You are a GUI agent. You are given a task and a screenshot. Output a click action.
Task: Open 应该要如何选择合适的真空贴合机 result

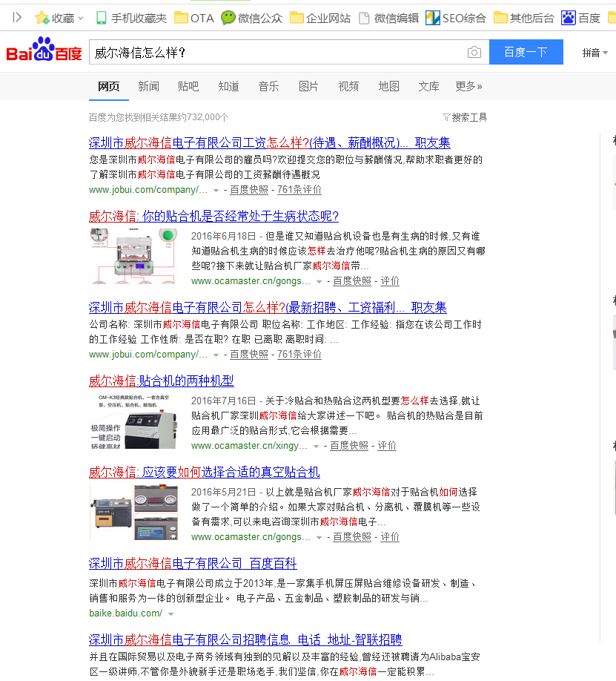click(x=204, y=472)
